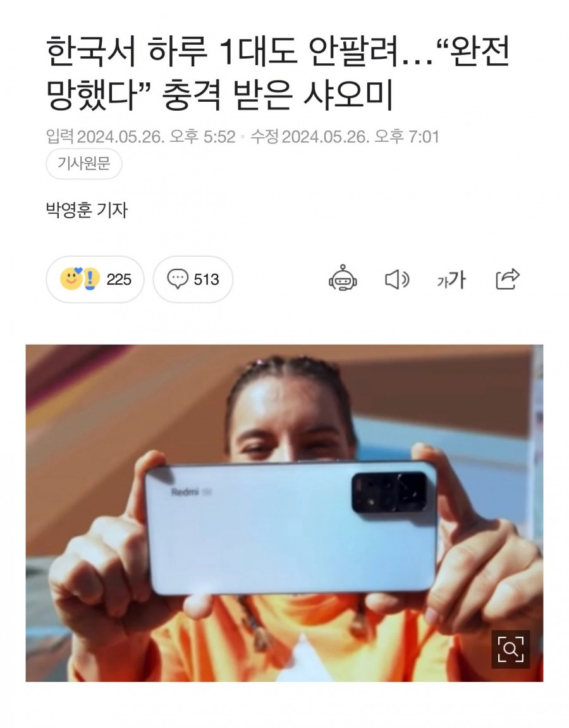The height and width of the screenshot is (728, 569).
Task: Change font size with 가가 icon
Action: (451, 280)
